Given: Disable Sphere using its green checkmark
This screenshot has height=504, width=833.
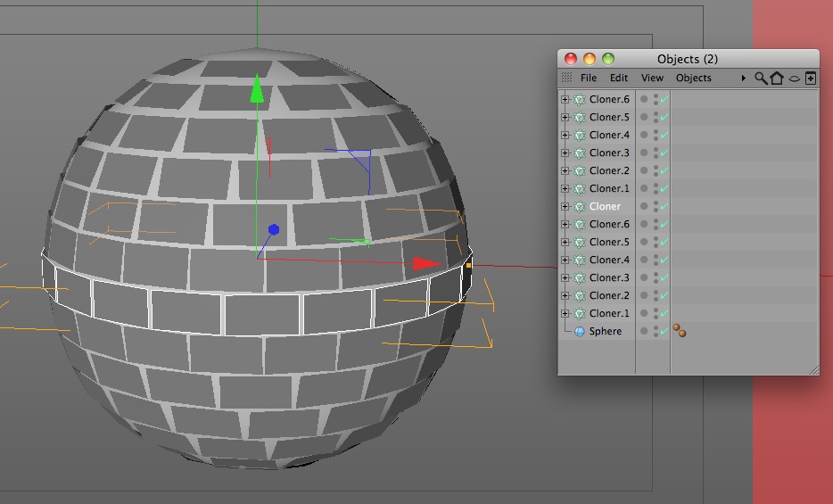Looking at the screenshot, I should pyautogui.click(x=664, y=331).
